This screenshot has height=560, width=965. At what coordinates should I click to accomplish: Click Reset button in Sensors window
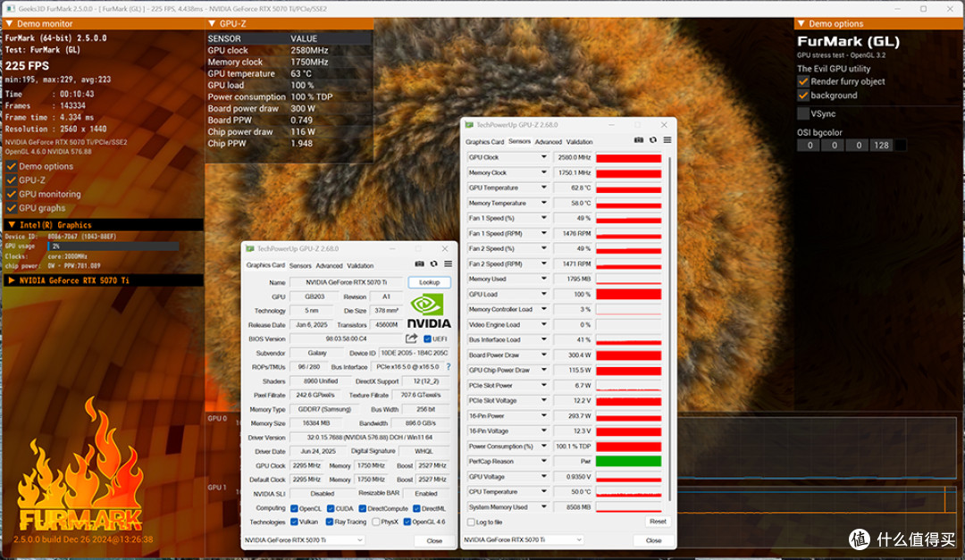(658, 522)
